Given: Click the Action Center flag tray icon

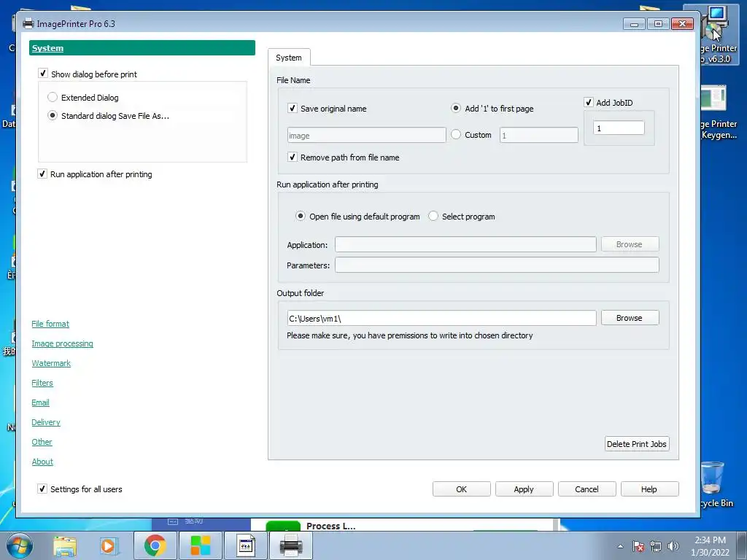Looking at the screenshot, I should 638,546.
